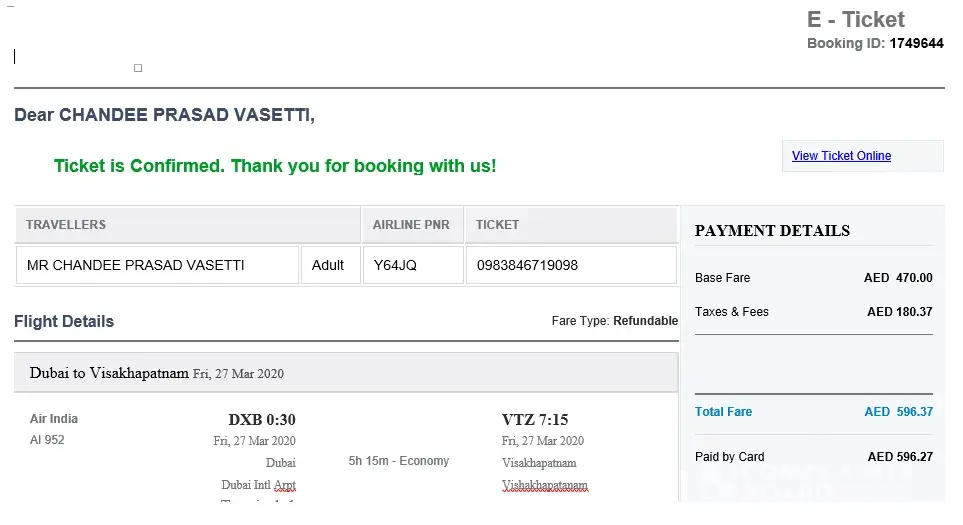This screenshot has width=963, height=525.
Task: Click the small square marker near top
Action: 138,68
